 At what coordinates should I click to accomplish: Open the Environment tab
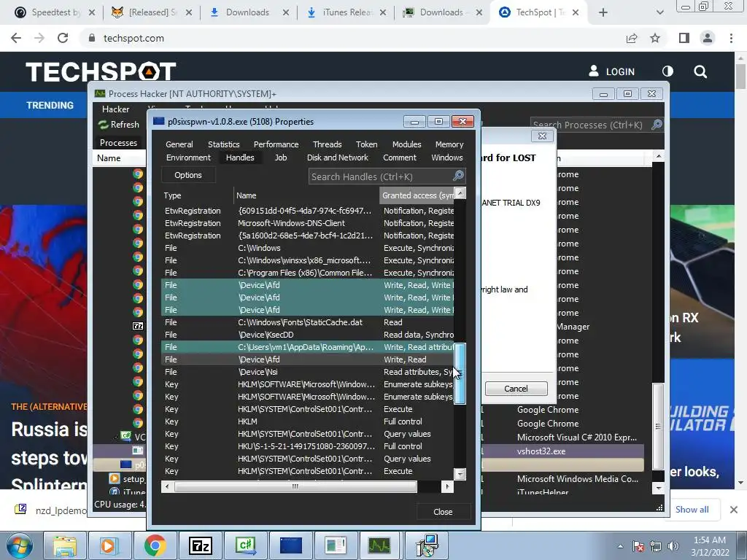coord(188,157)
